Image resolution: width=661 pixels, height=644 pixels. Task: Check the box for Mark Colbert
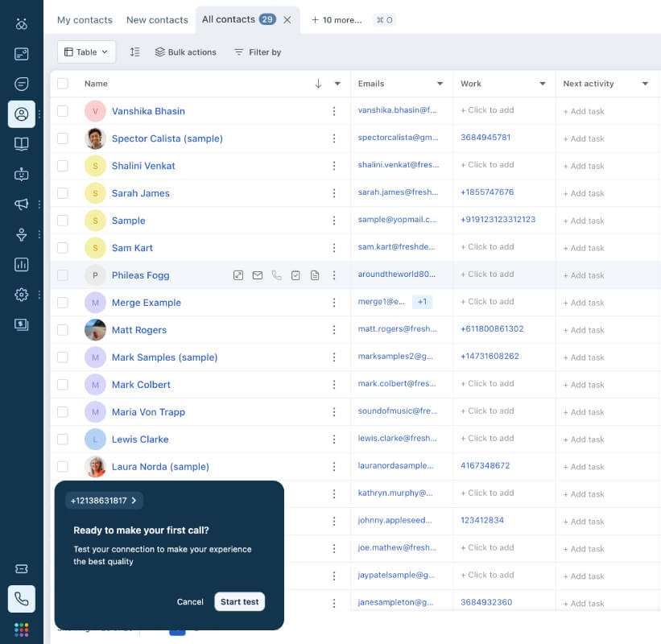(62, 384)
